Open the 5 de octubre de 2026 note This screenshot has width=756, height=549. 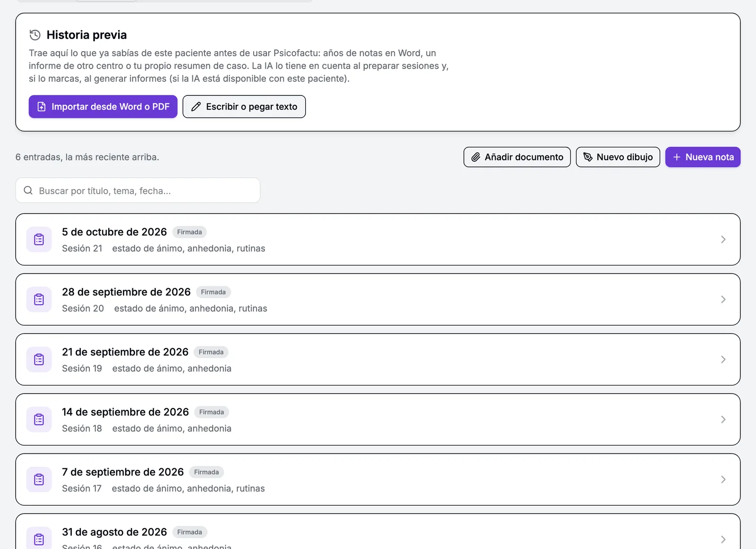click(x=378, y=240)
